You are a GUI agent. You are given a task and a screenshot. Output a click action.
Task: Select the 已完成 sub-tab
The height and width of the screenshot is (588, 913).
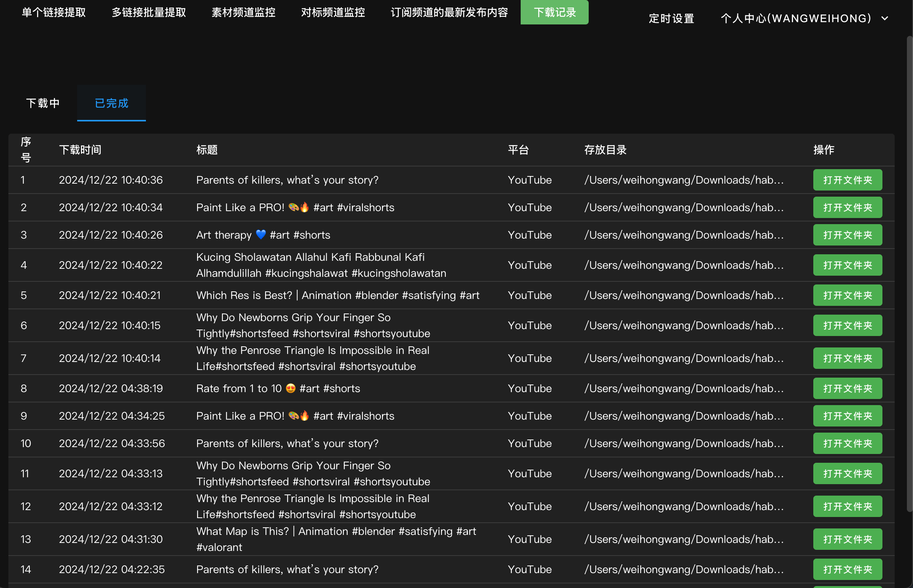click(112, 103)
